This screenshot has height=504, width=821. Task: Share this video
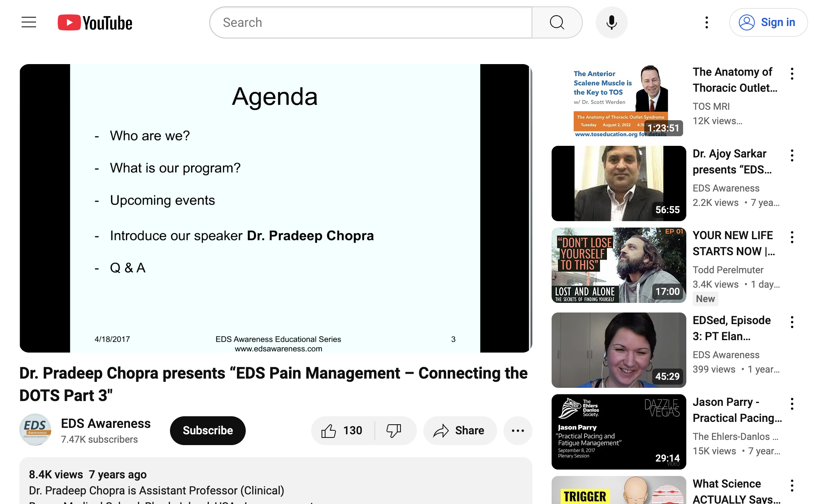(x=460, y=431)
